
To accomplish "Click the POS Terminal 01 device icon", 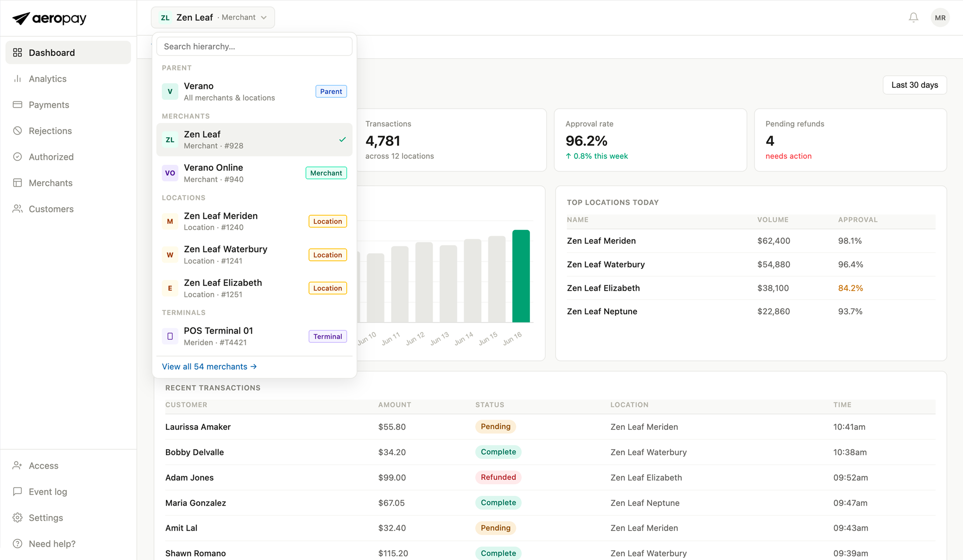I will (170, 337).
